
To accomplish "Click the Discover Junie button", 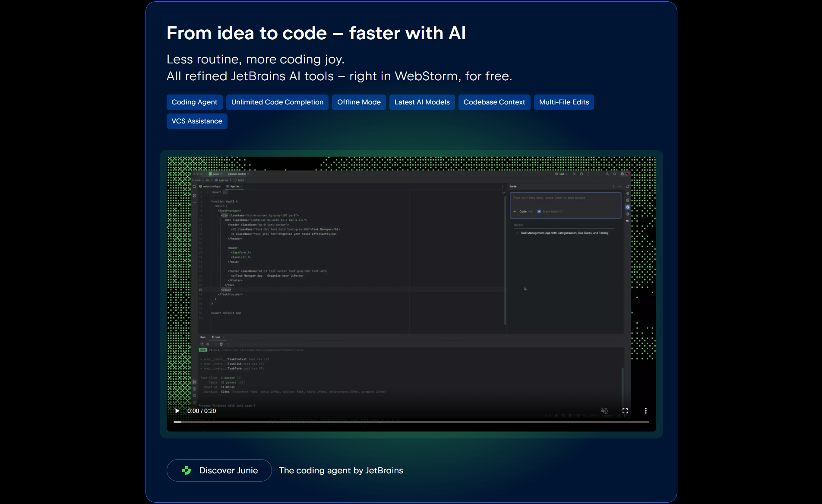I will click(219, 470).
